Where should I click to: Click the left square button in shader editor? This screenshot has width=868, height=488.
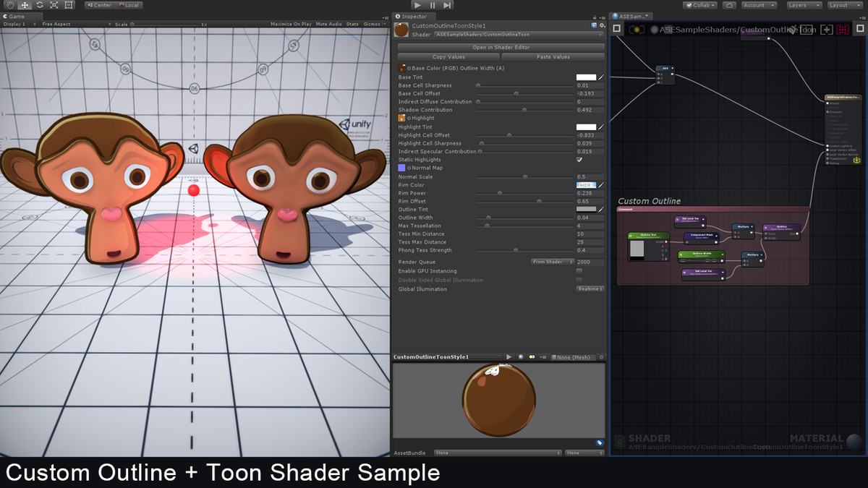[617, 29]
